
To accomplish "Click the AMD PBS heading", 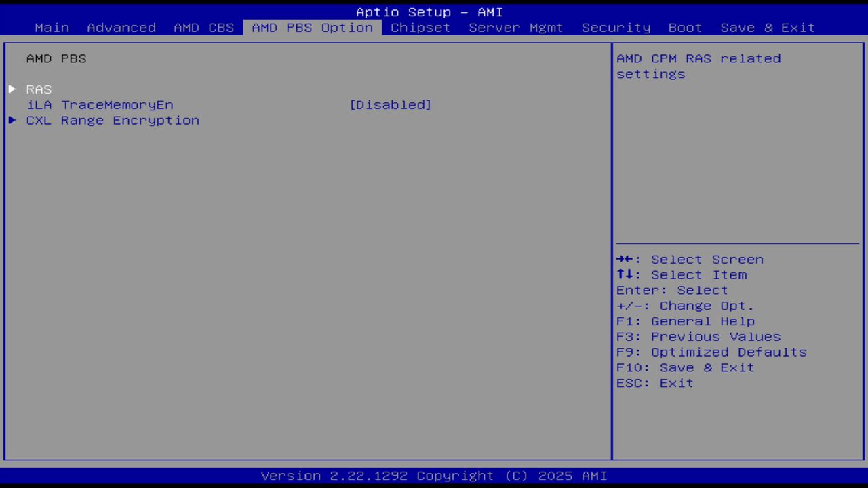I will [x=56, y=59].
